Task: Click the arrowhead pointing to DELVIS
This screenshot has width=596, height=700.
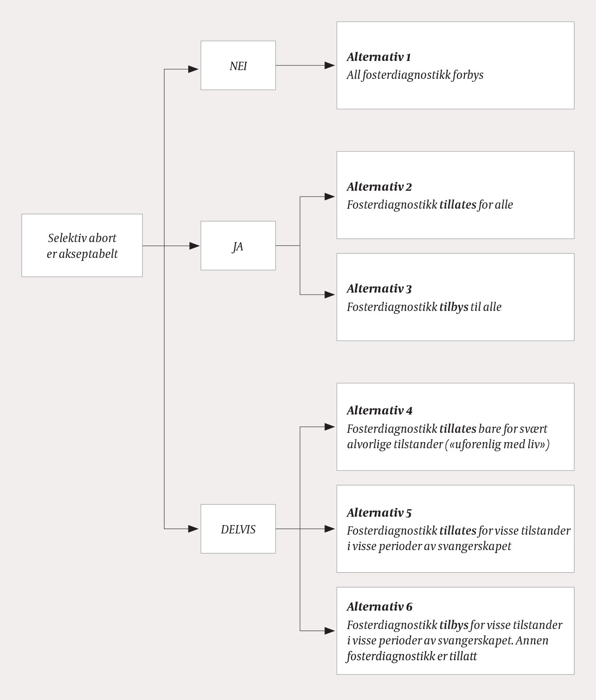Action: (194, 529)
